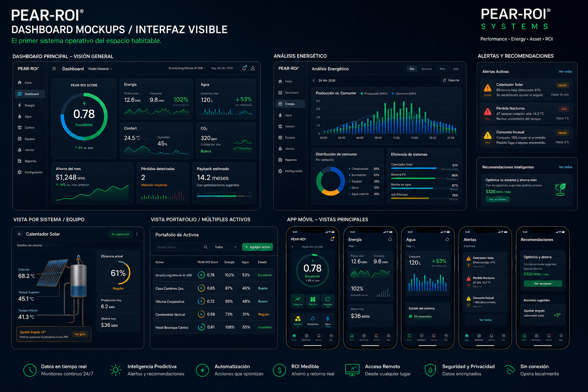The image size is (588, 392).
Task: Open Configuración in the Análisis Energético sidebar
Action: point(291,171)
